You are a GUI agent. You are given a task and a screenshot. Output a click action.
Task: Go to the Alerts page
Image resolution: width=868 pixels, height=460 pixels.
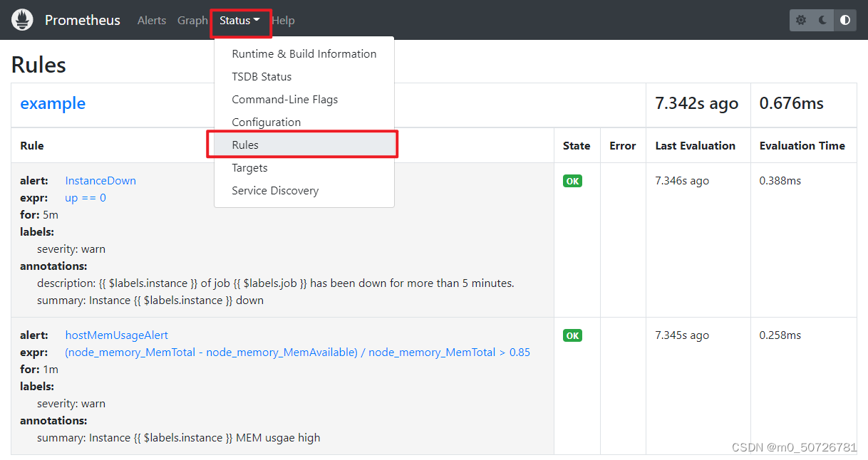152,21
